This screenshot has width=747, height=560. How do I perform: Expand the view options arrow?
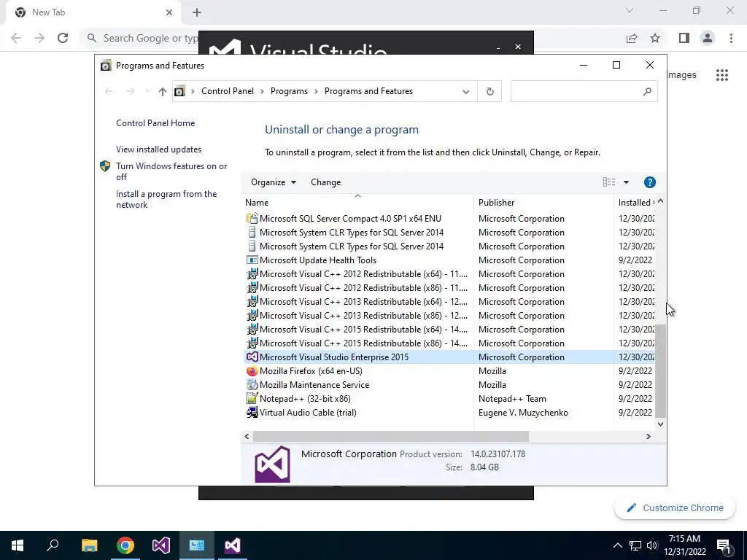tap(626, 182)
